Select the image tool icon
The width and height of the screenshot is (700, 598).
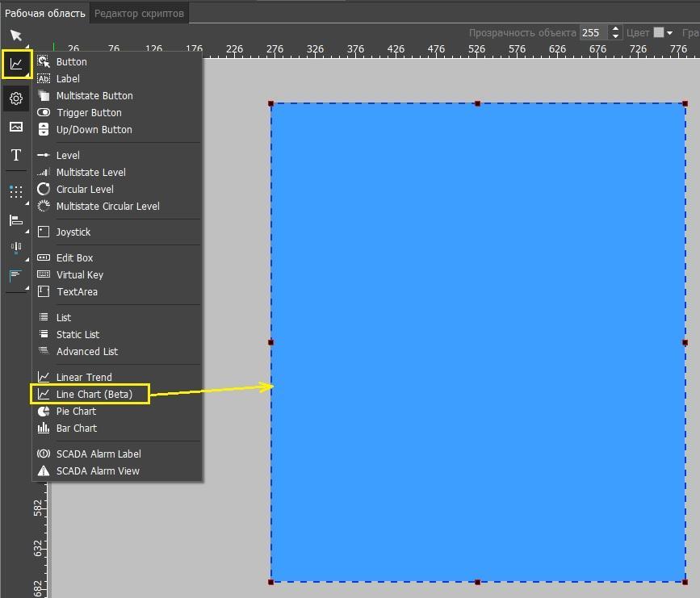click(x=15, y=127)
